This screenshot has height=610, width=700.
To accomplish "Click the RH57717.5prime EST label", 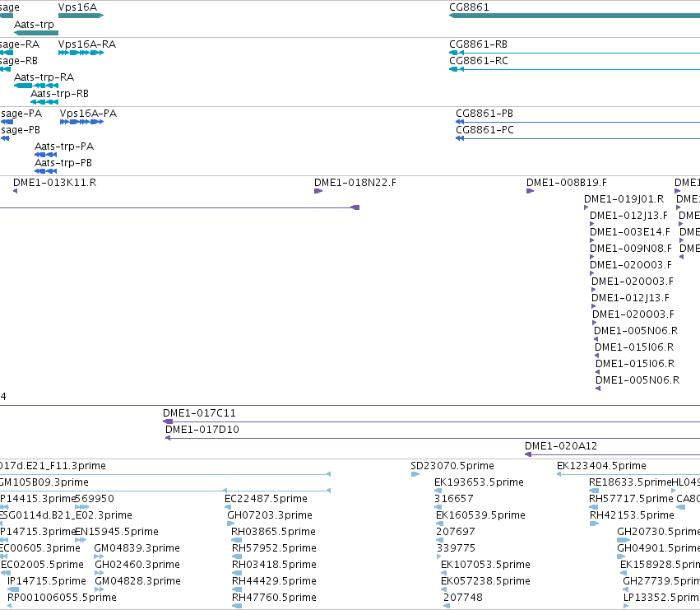I will (631, 499).
